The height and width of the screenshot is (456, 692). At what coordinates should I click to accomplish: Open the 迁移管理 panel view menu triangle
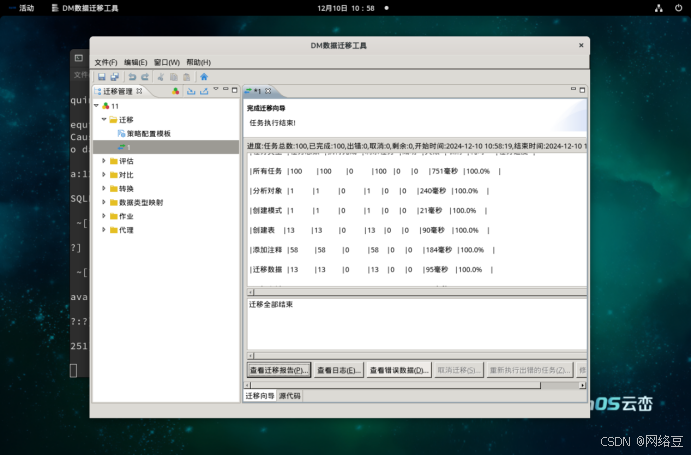tap(216, 89)
